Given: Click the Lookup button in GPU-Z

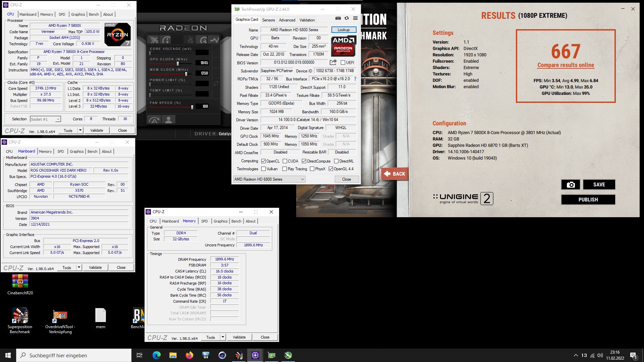Looking at the screenshot, I should coord(343,30).
